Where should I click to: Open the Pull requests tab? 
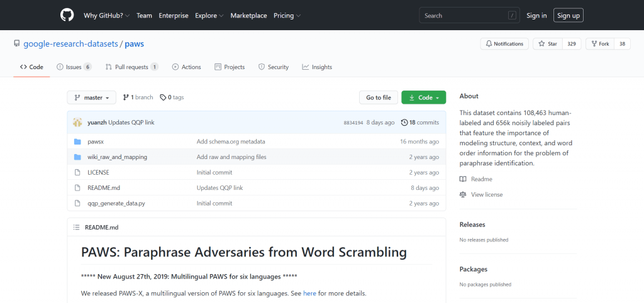(132, 67)
